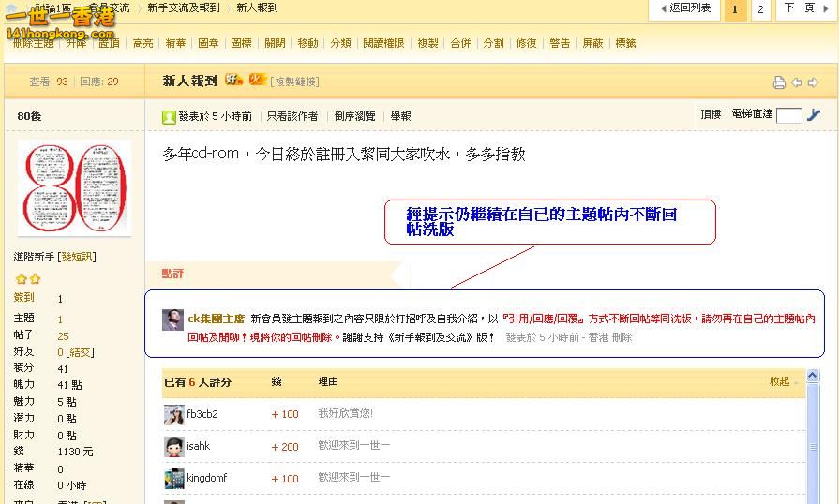Image resolution: width=839 pixels, height=504 pixels.
Task: Go to page 2 of thread
Action: [760, 9]
